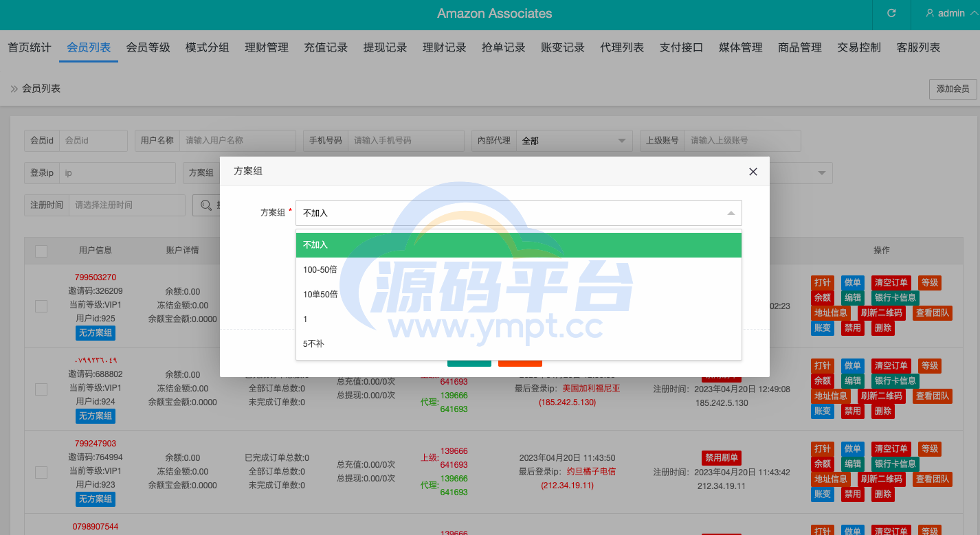Image resolution: width=980 pixels, height=535 pixels.
Task: Open the admin user menu
Action: (x=953, y=14)
